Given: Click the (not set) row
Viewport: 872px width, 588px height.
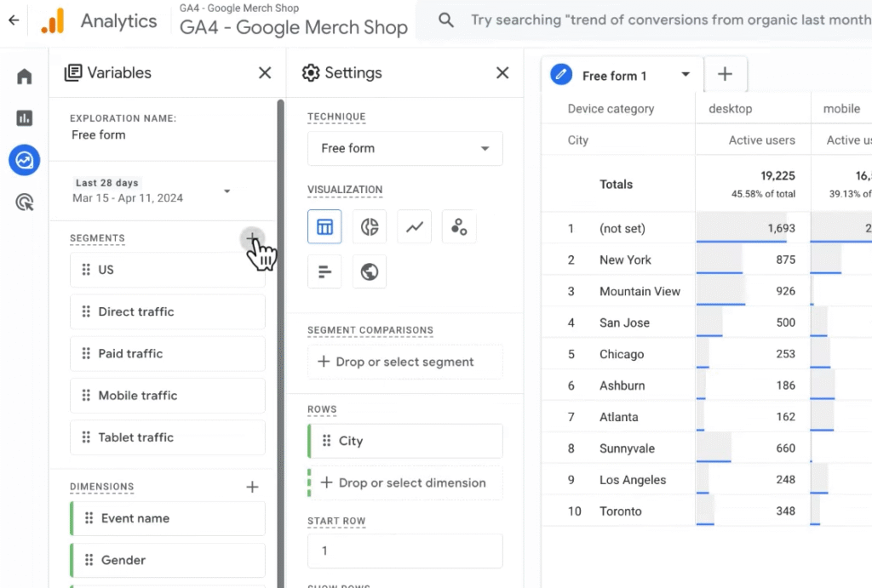Looking at the screenshot, I should click(x=707, y=228).
